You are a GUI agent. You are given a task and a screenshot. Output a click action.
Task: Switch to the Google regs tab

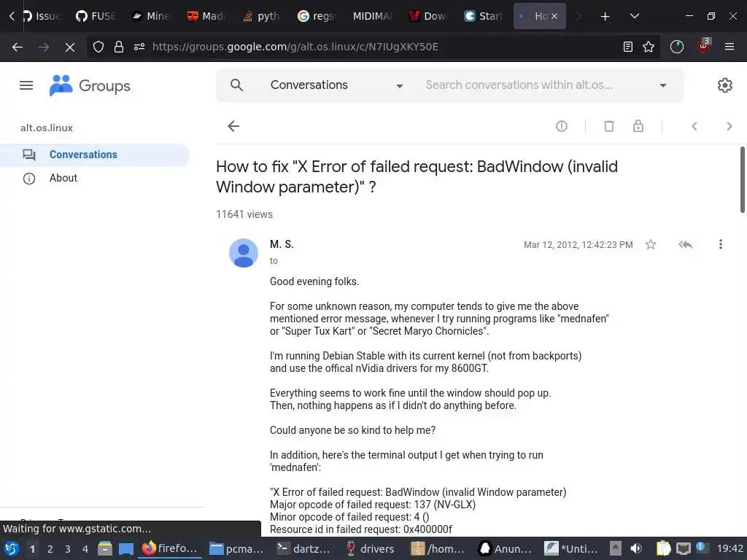(x=317, y=16)
